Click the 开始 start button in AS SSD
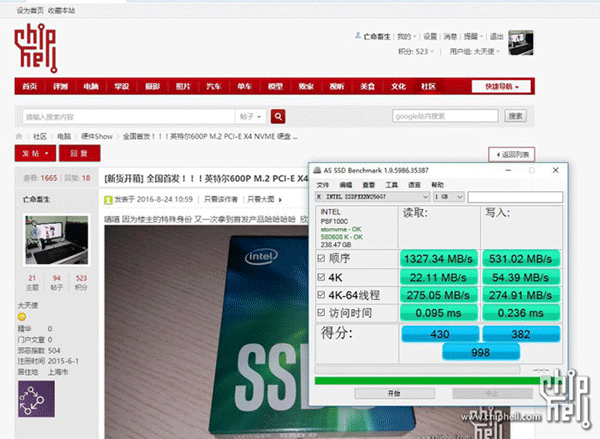The width and height of the screenshot is (600, 439). (x=395, y=393)
